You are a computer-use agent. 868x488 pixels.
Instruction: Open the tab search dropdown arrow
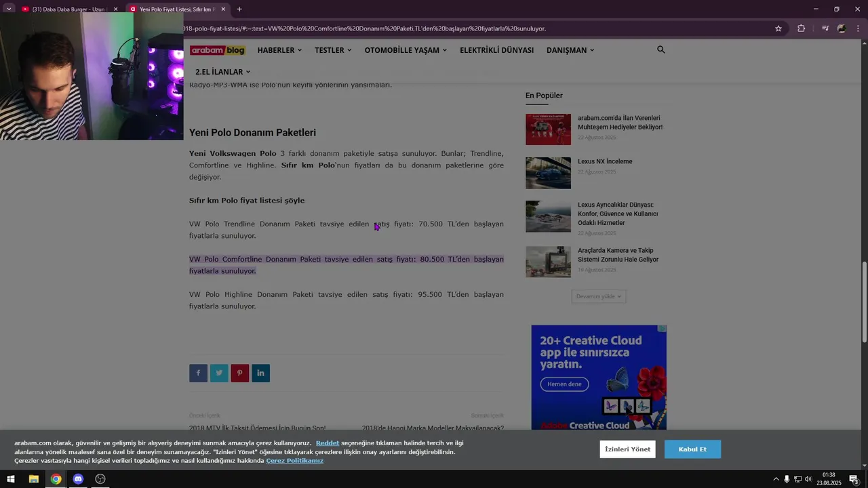coord(9,9)
